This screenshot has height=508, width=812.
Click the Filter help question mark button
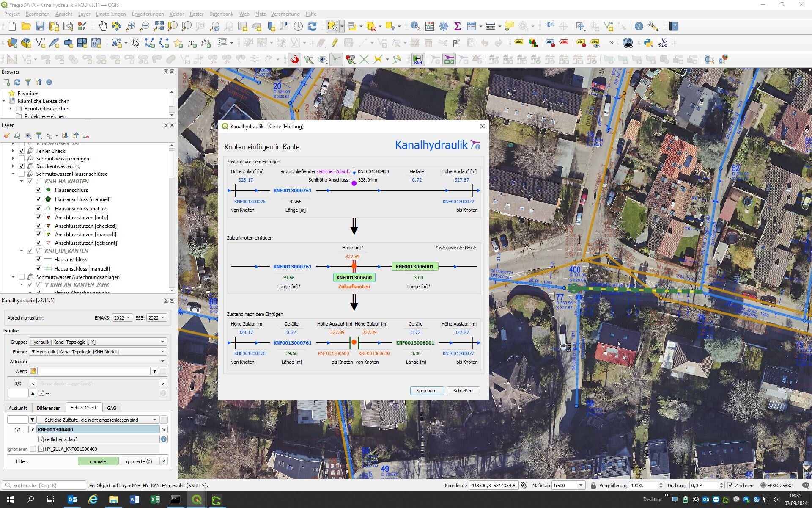[163, 461]
